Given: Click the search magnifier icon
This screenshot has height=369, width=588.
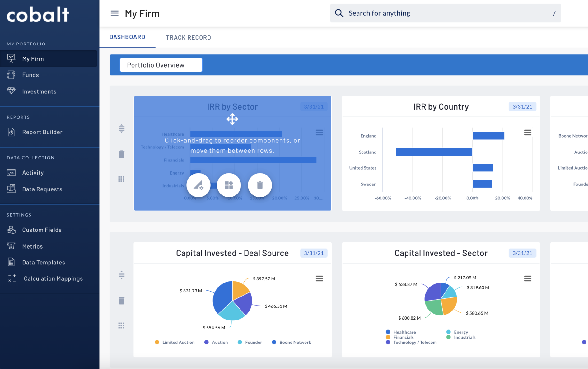Looking at the screenshot, I should (x=339, y=13).
